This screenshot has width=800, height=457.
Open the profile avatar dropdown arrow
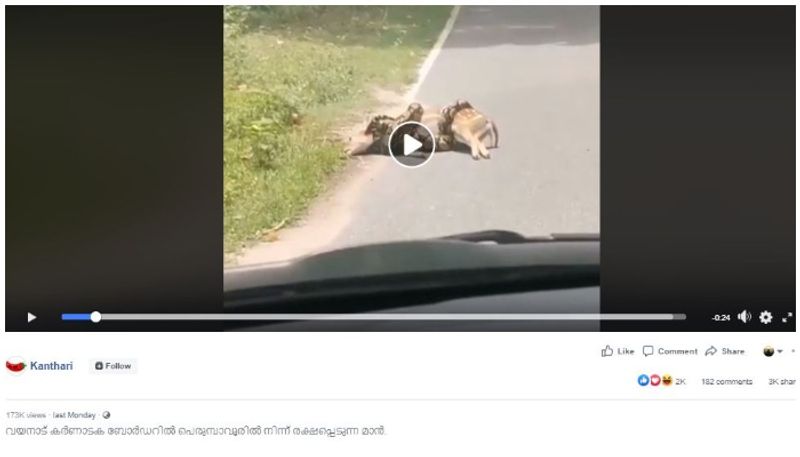[x=780, y=351]
